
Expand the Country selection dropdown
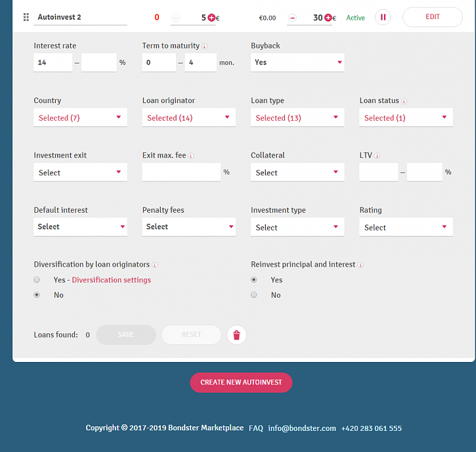(80, 118)
